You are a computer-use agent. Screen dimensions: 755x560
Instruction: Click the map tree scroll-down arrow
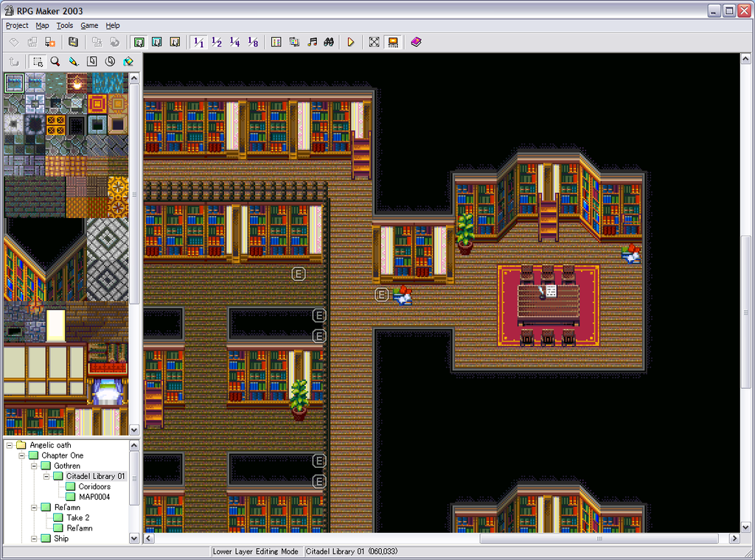point(134,539)
